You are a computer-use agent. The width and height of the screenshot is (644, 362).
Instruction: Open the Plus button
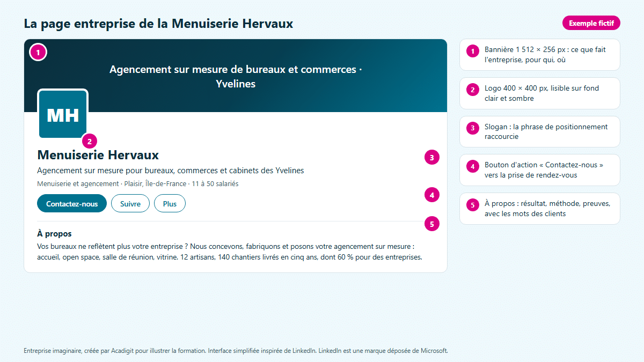[170, 204]
